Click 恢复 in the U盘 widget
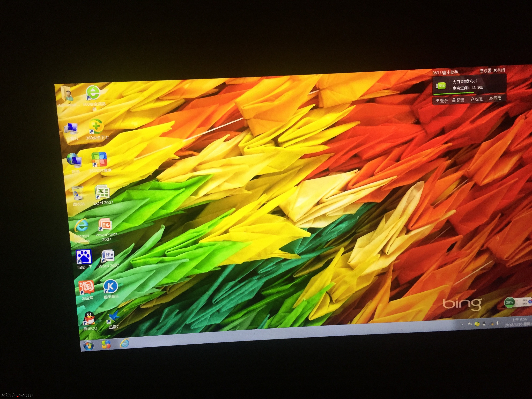This screenshot has width=532, height=399. point(476,99)
